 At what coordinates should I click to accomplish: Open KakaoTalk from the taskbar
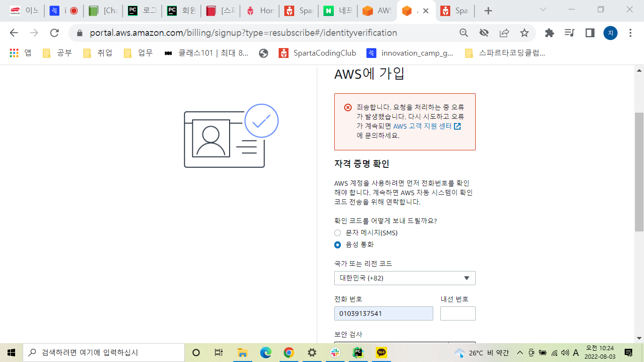[381, 353]
